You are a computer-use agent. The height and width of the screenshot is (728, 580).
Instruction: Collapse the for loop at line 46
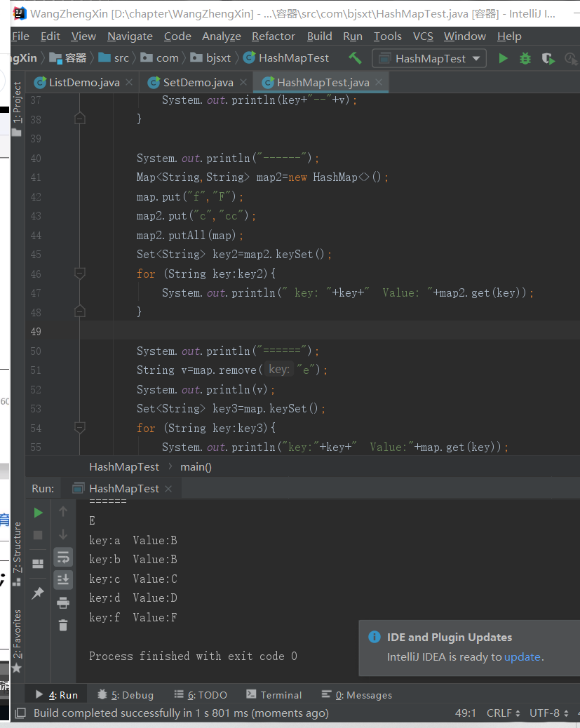pyautogui.click(x=80, y=274)
